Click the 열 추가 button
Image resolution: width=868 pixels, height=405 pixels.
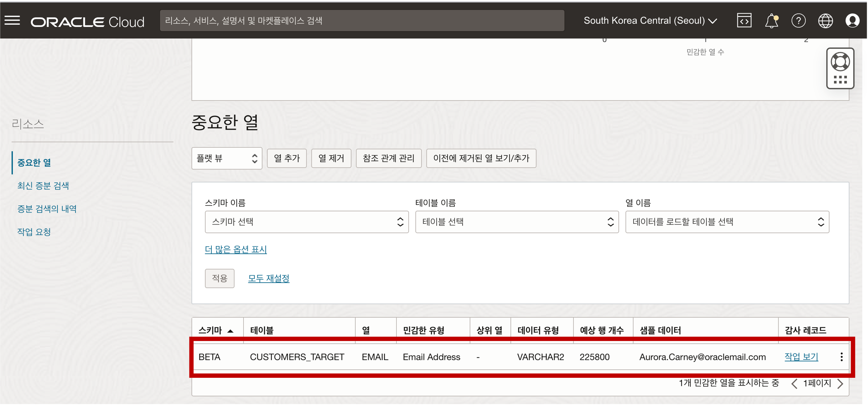pos(286,159)
